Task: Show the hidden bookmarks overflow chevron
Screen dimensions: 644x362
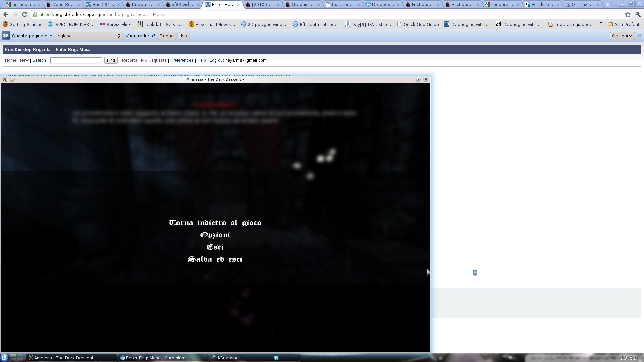Action: click(600, 23)
